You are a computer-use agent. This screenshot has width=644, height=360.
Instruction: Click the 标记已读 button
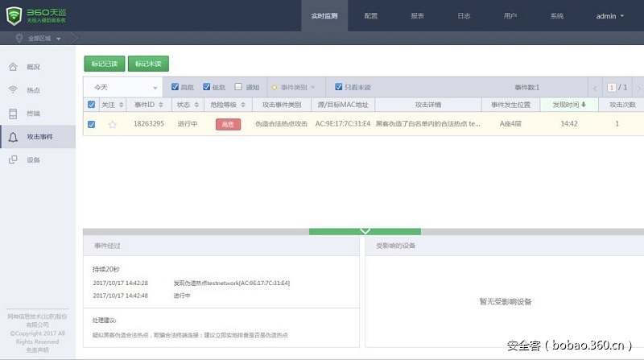click(104, 64)
